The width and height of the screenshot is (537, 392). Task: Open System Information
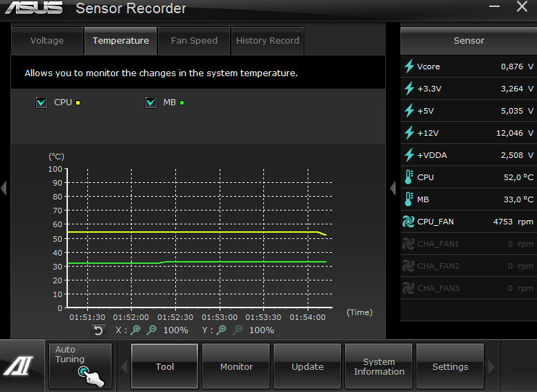tap(379, 366)
